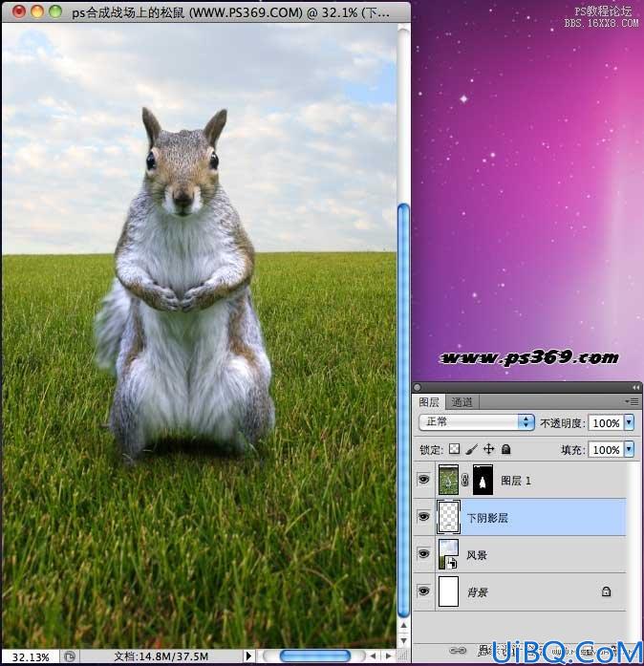Select the layer mask thumbnail of 图层 1
The image size is (644, 666).
[x=483, y=480]
